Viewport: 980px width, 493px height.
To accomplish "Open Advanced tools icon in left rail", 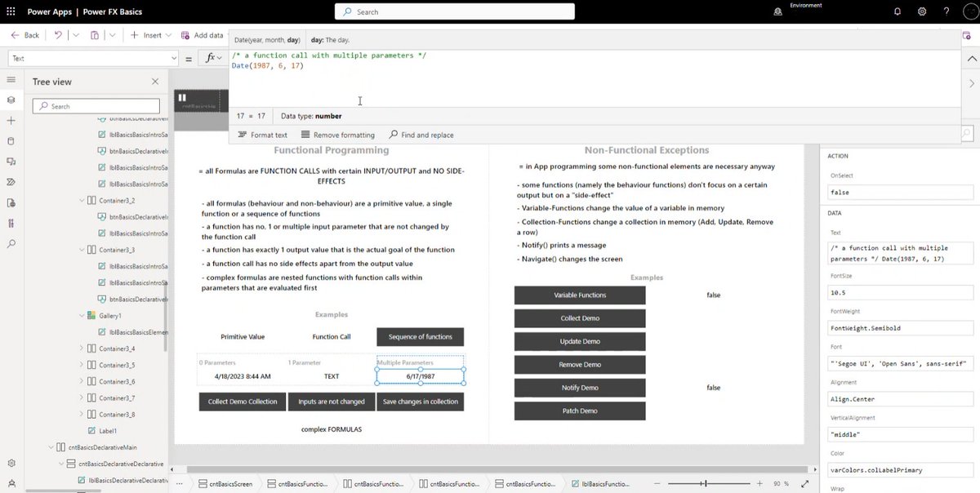I will pyautogui.click(x=11, y=223).
